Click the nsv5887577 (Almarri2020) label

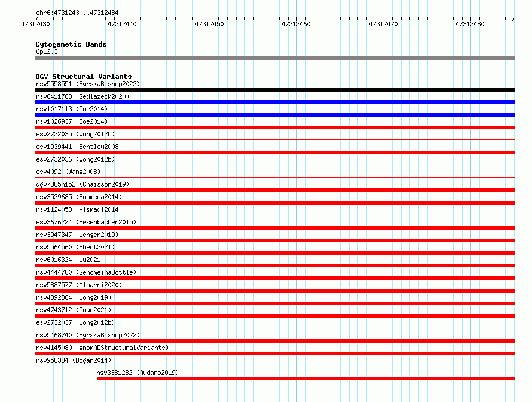(79, 285)
